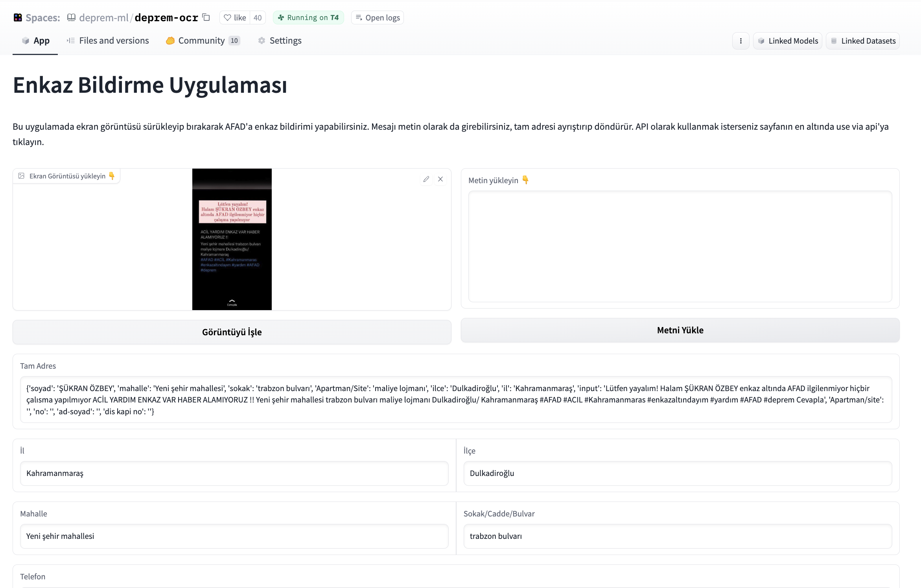
Task: Switch to the Community tab
Action: 203,41
